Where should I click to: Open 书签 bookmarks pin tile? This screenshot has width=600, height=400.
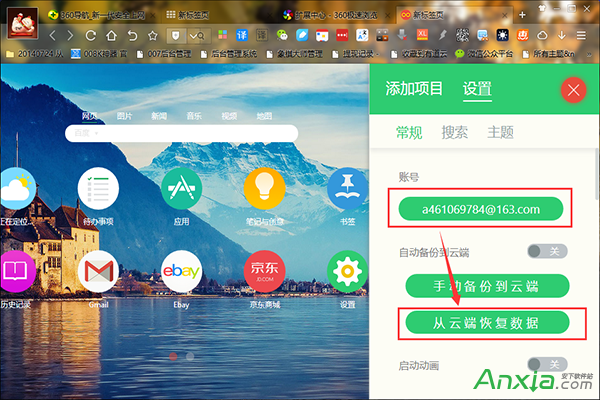click(x=347, y=188)
